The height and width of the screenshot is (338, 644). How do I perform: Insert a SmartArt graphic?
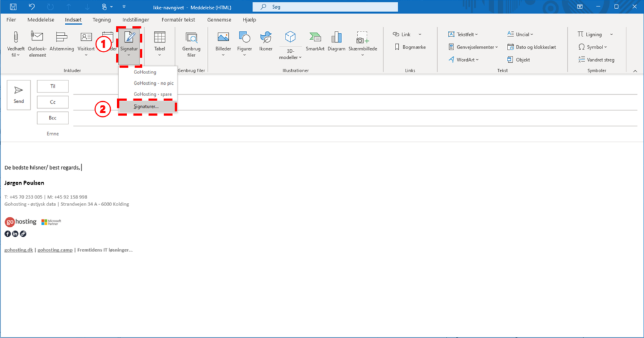(x=315, y=38)
